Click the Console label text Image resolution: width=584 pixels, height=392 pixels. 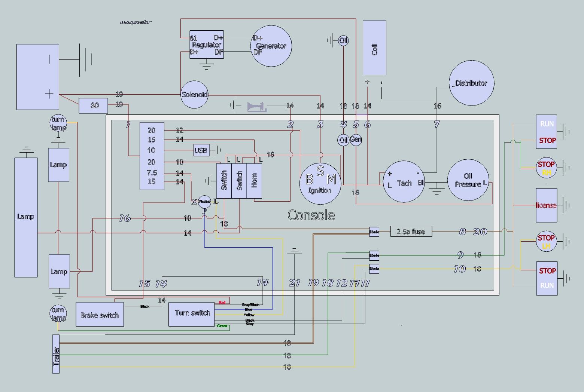coord(311,215)
